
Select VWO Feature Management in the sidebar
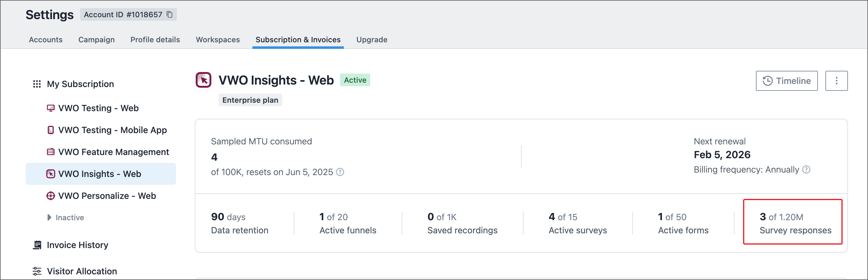tap(113, 152)
